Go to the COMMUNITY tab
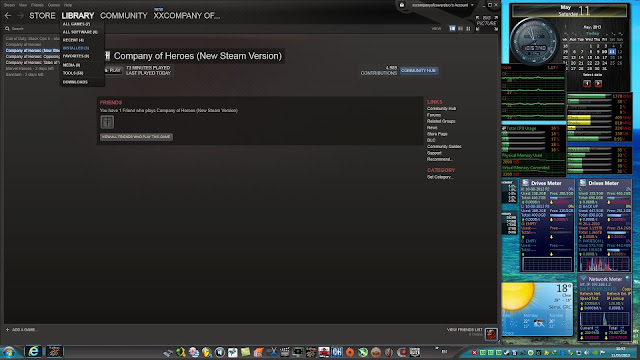The height and width of the screenshot is (360, 640). [x=124, y=16]
